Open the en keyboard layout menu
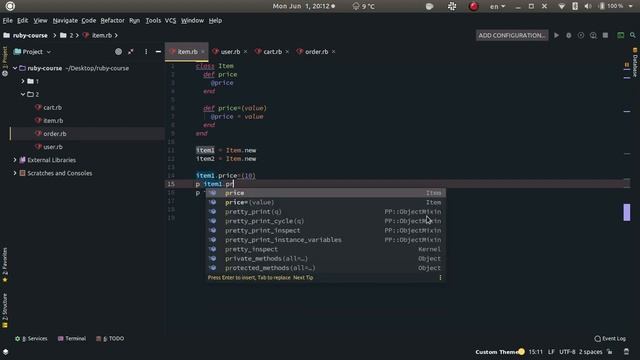The image size is (640, 360). (x=497, y=7)
